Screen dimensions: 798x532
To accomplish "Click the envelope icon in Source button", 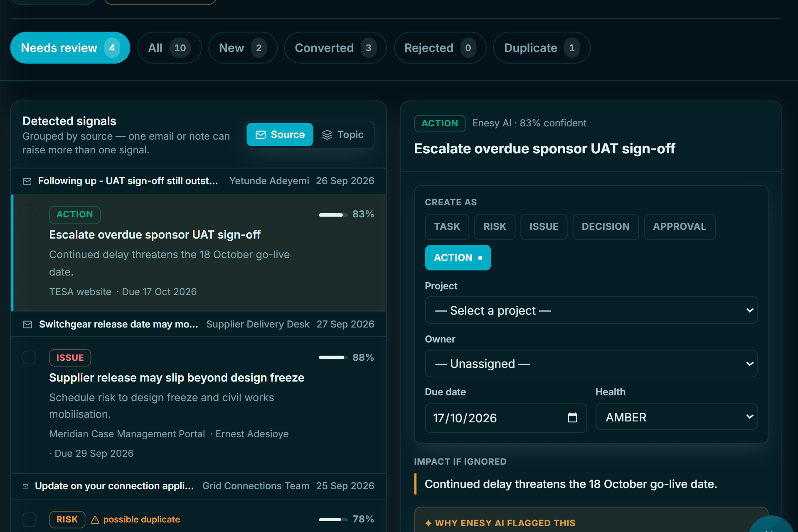I will tap(261, 135).
